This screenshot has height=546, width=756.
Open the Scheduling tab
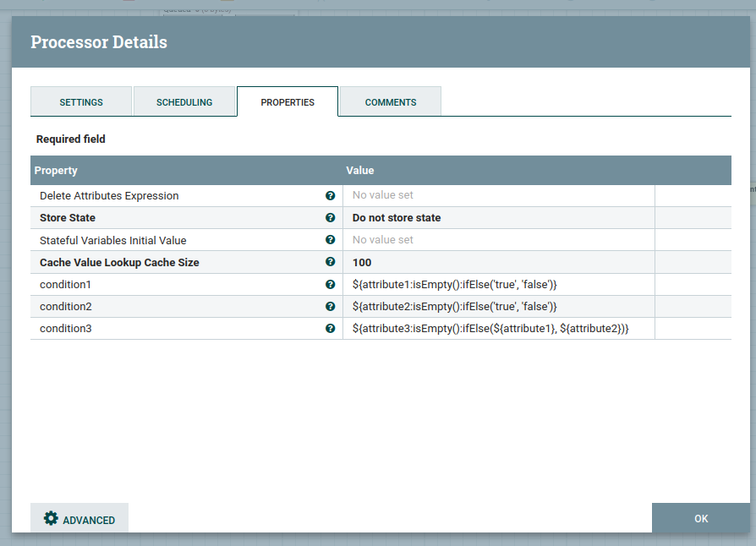click(184, 102)
